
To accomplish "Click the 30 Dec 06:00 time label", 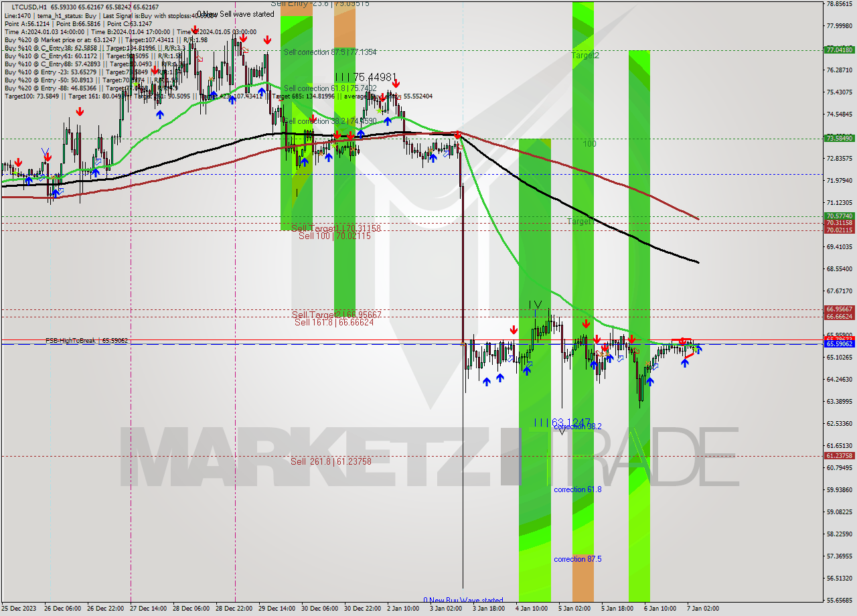I will click(x=320, y=609).
